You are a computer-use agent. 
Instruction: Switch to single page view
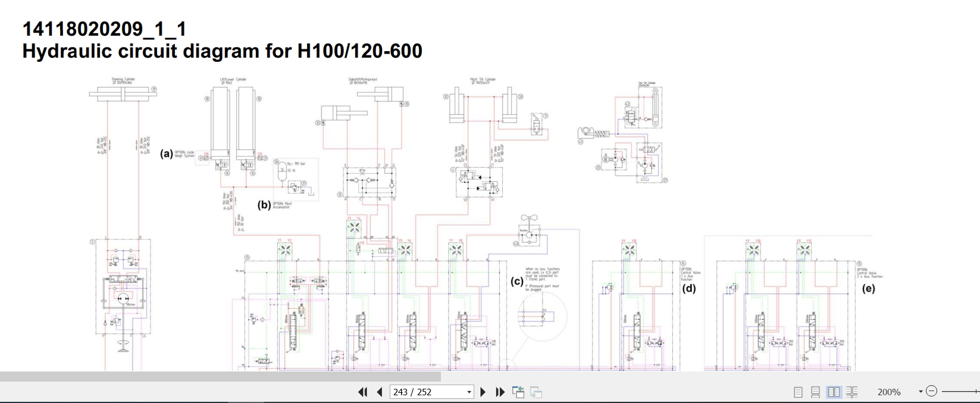(x=799, y=392)
